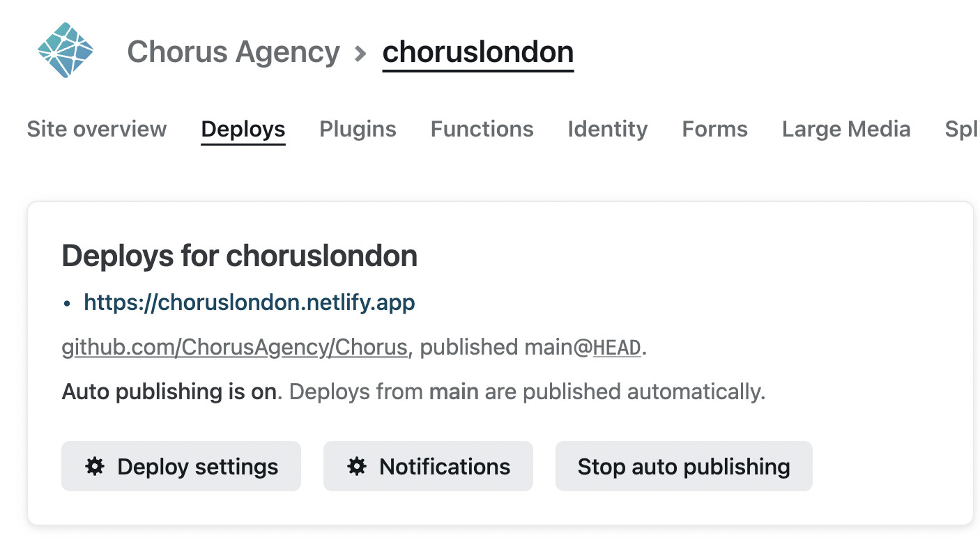
Task: Open the Large Media tab
Action: [x=846, y=129]
